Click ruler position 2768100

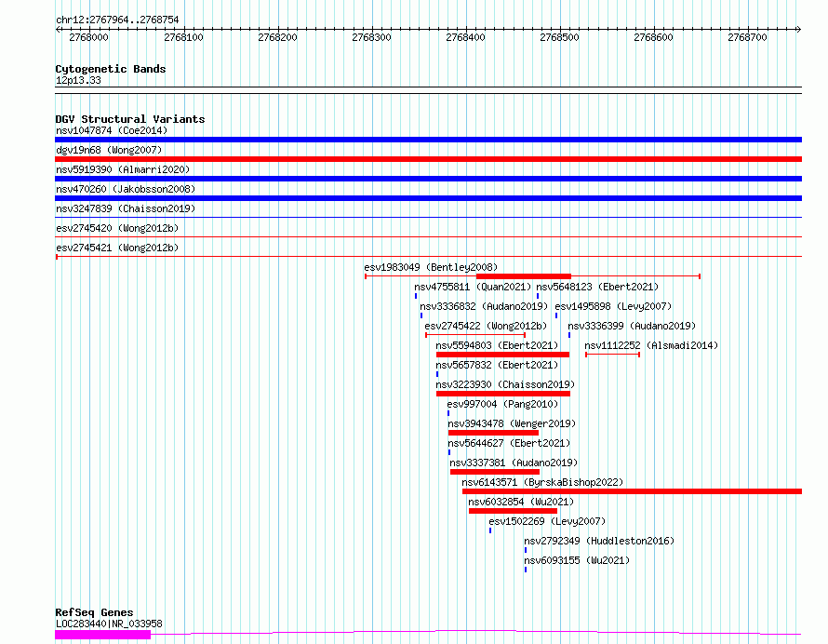183,37
